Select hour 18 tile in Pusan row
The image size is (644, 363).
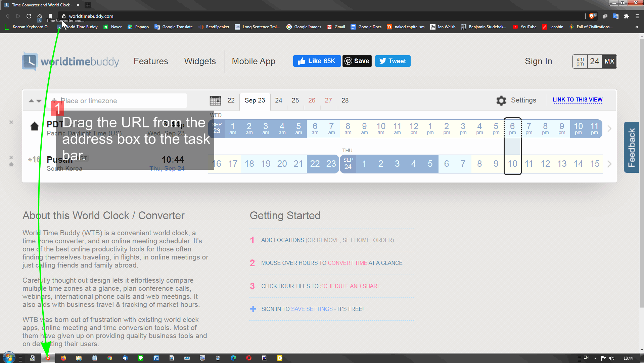249,164
